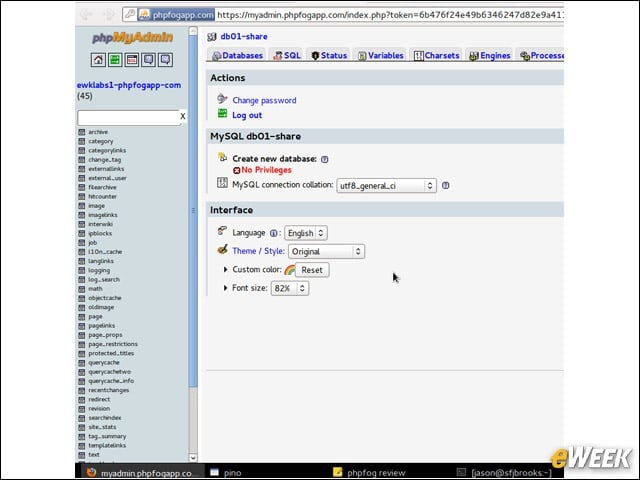
Task: Open the phpMyAdmin documentation icon
Action: [x=149, y=60]
